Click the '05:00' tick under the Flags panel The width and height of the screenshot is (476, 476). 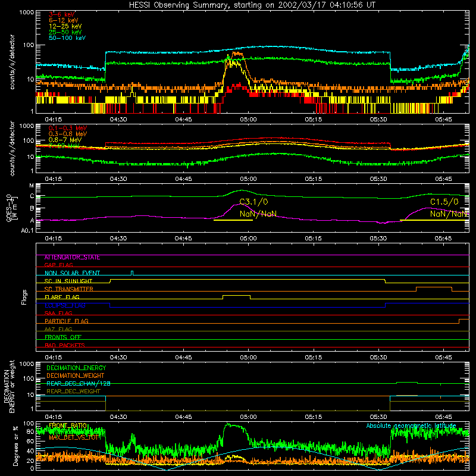point(248,357)
